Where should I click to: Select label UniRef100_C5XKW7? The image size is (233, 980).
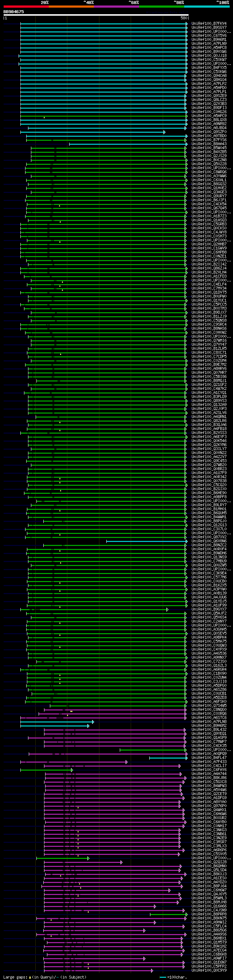coord(209,60)
